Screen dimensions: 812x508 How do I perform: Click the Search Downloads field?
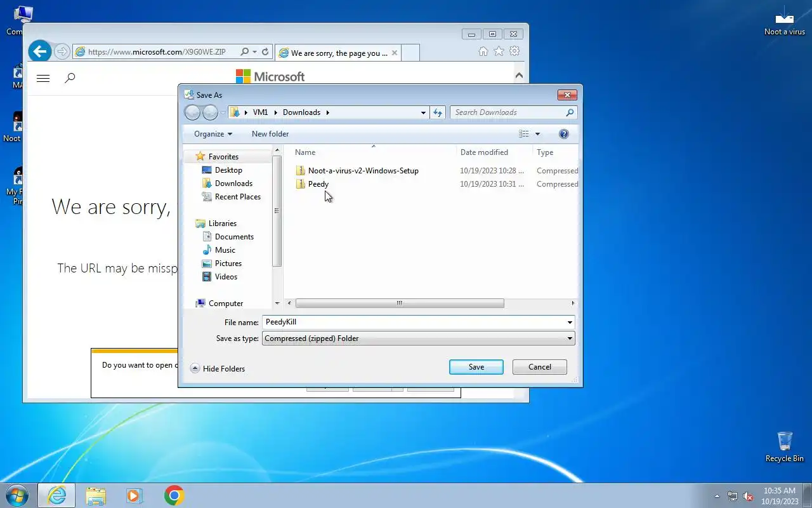tap(507, 112)
